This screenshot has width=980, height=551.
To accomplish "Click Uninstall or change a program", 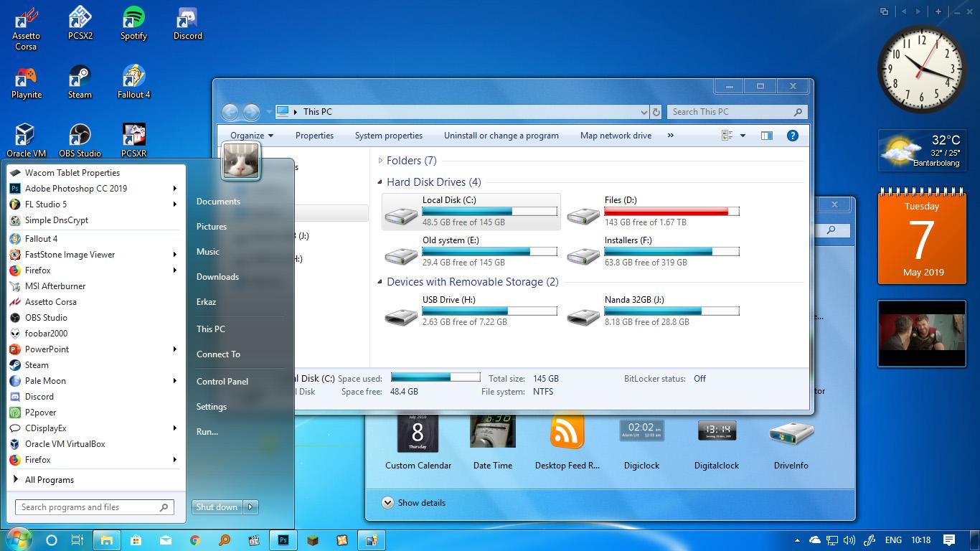I will coord(501,136).
